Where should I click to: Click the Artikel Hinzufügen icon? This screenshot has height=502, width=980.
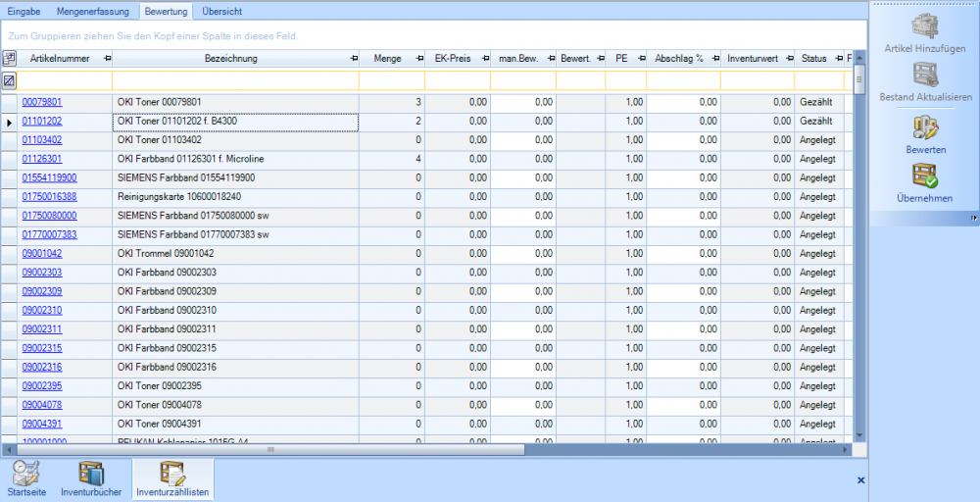(926, 26)
